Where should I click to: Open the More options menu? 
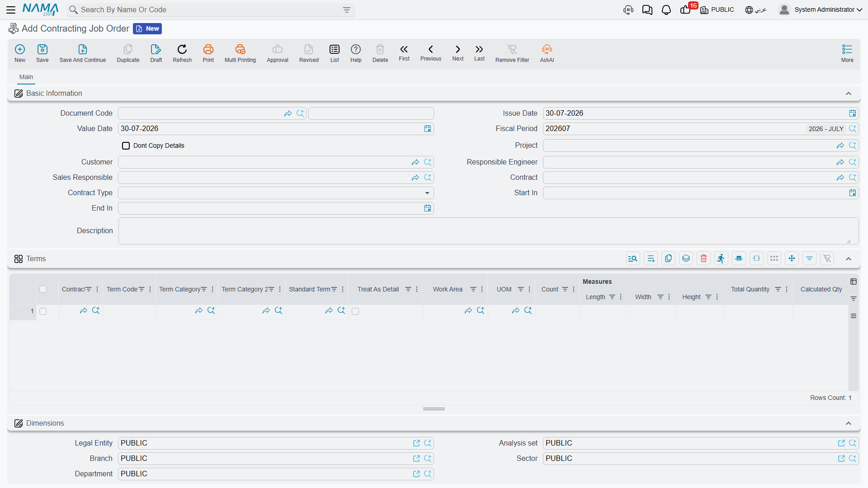(847, 53)
